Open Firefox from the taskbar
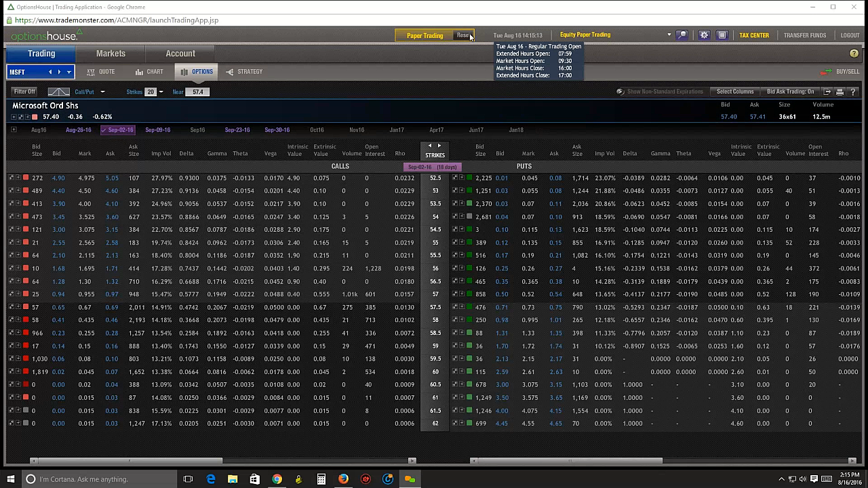868x488 pixels. [343, 479]
